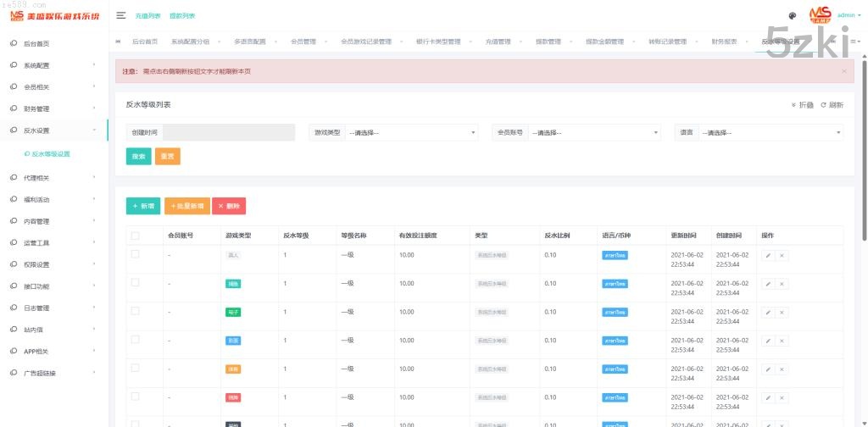Switch to the 充值管理 tab
The image size is (868, 427).
pyautogui.click(x=498, y=42)
